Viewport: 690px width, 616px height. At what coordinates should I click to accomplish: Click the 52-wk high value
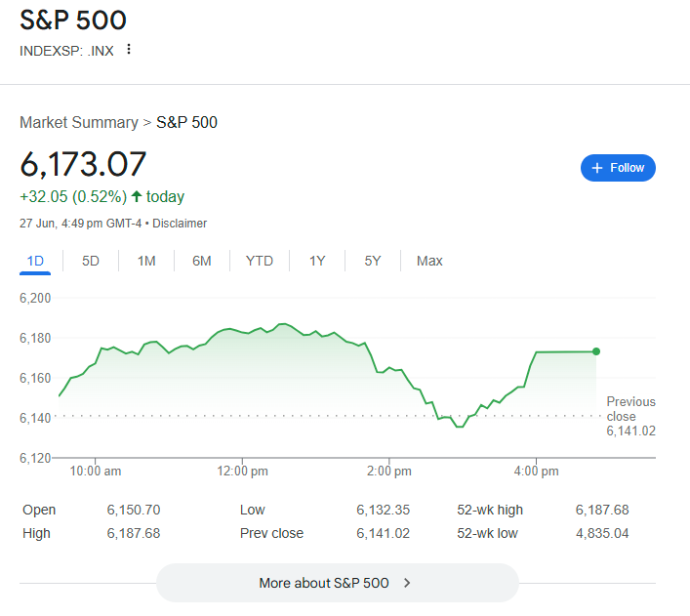602,510
